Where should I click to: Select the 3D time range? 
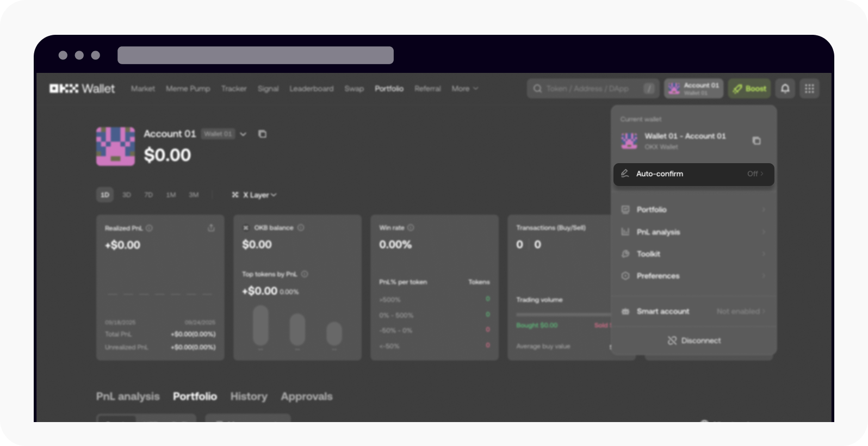click(127, 195)
